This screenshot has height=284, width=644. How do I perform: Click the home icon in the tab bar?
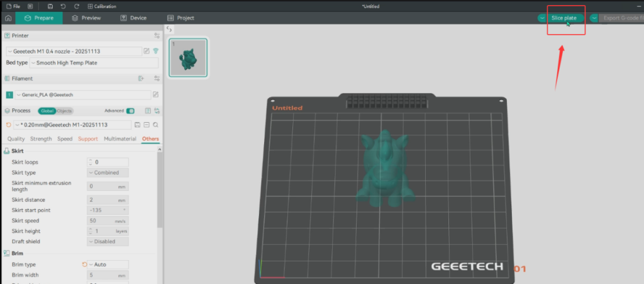8,18
